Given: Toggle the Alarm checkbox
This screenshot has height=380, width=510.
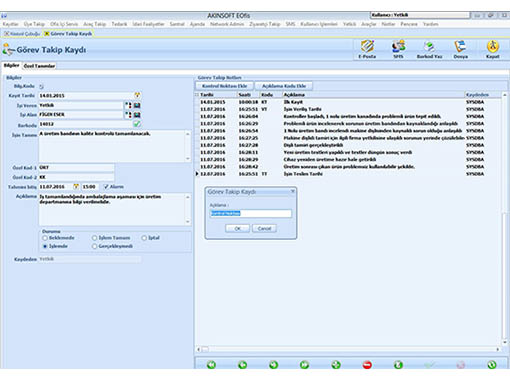Looking at the screenshot, I should tap(106, 187).
